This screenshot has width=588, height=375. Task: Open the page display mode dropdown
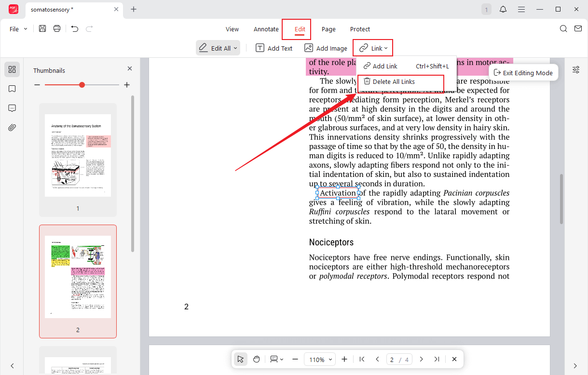tap(276, 359)
